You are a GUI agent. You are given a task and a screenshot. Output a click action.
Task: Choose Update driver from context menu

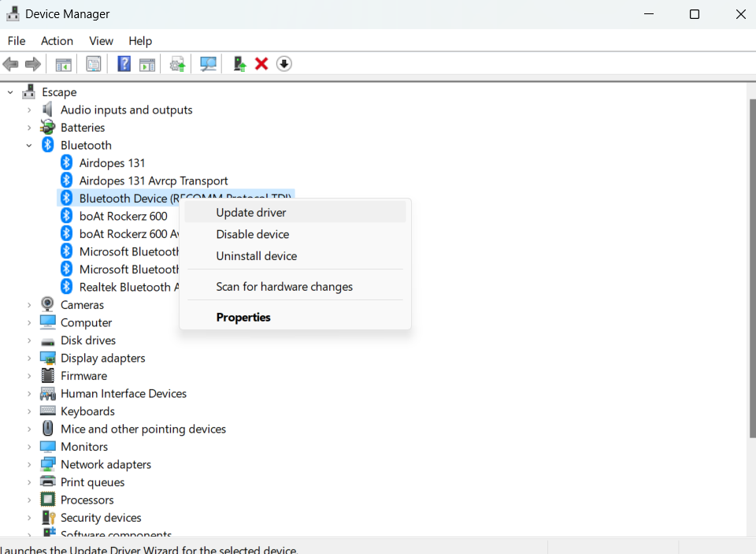tap(251, 212)
